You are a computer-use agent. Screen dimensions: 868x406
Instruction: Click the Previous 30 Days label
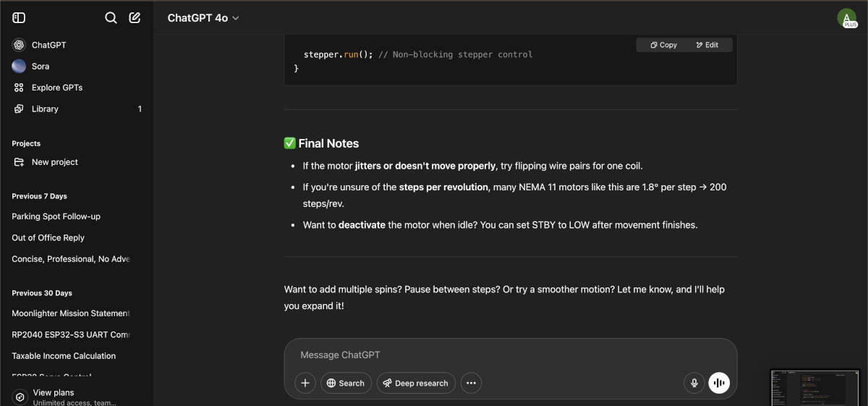coord(42,293)
